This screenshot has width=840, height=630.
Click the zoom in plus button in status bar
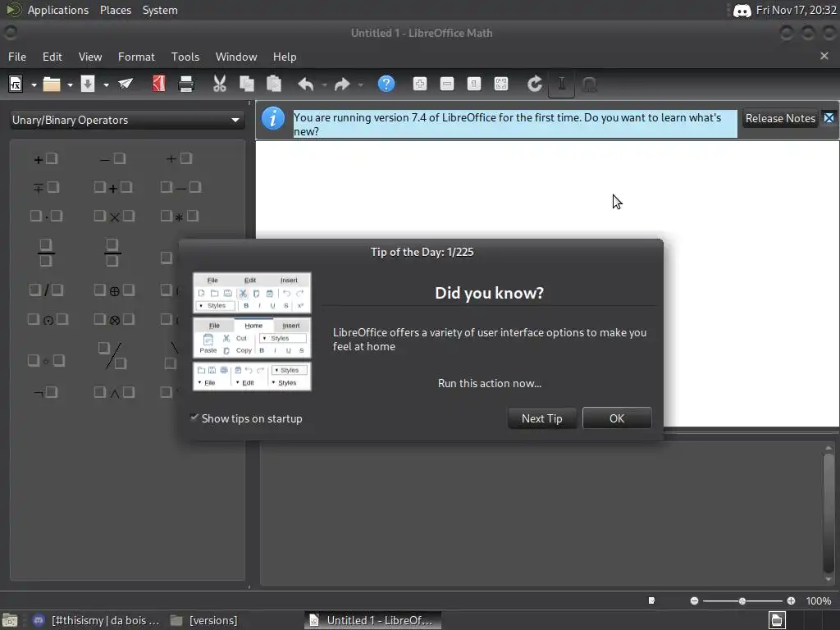pos(791,601)
